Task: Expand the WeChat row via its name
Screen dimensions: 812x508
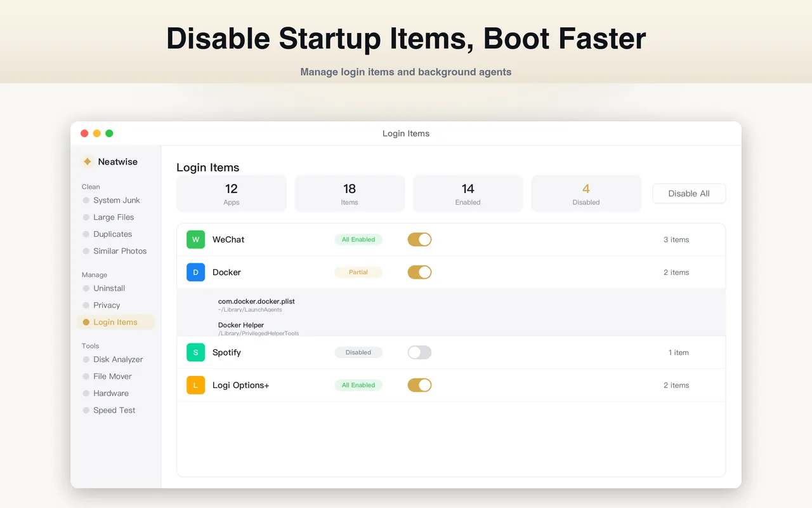Action: (x=228, y=239)
